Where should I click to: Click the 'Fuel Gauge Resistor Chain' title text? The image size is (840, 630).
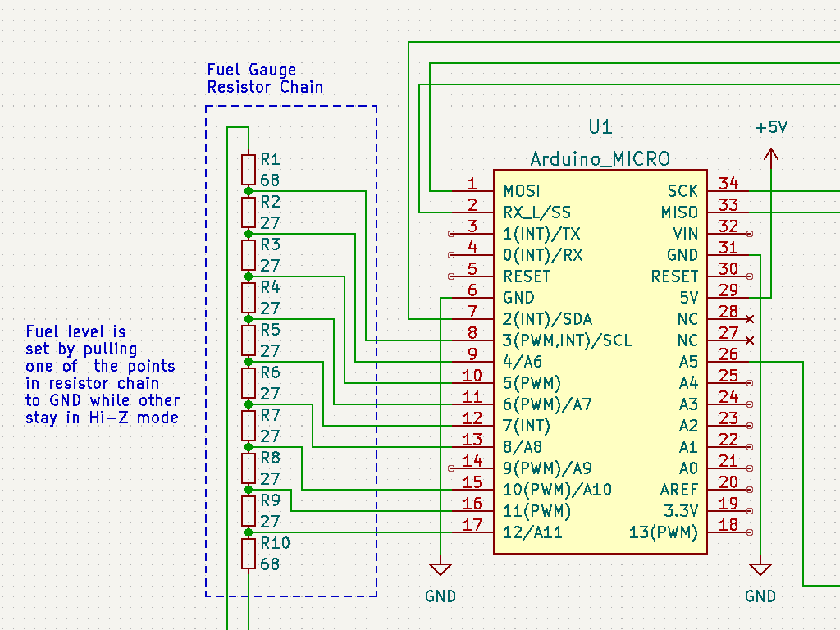coord(265,78)
